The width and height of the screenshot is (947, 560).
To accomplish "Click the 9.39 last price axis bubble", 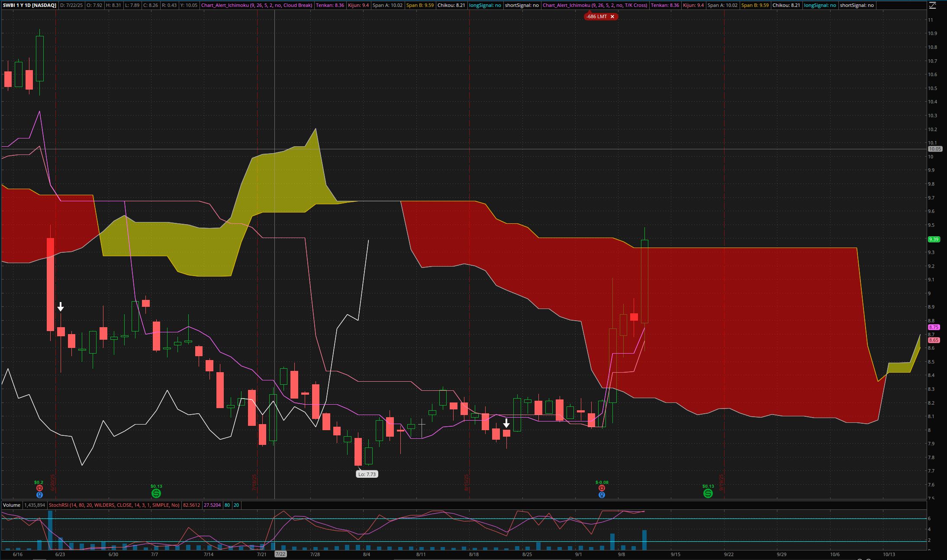I will 934,239.
